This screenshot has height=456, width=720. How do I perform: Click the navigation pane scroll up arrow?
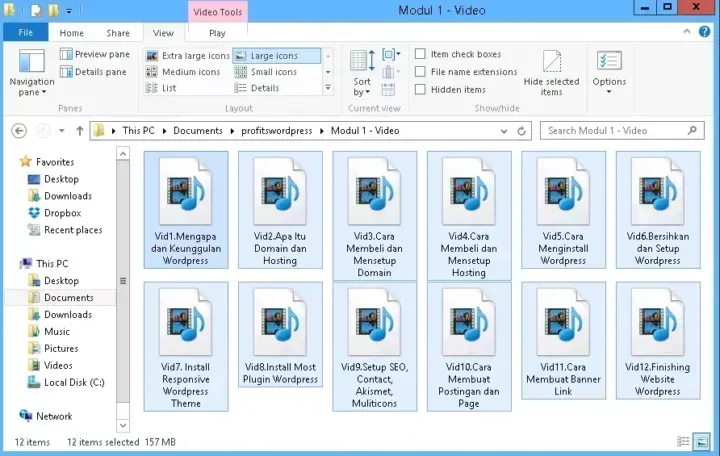coord(123,154)
